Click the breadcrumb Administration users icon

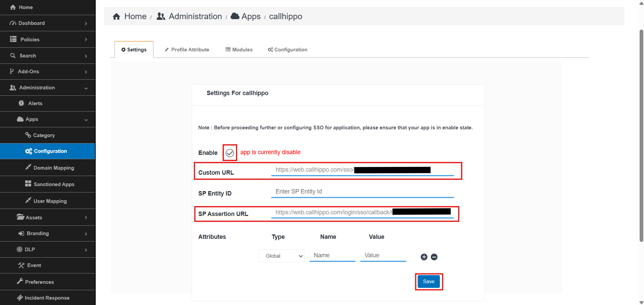pyautogui.click(x=161, y=16)
